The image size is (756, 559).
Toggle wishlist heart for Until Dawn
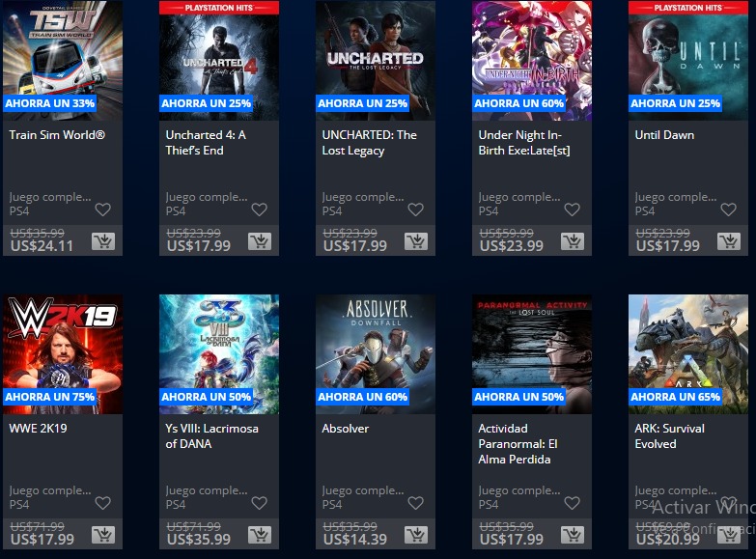click(x=729, y=210)
